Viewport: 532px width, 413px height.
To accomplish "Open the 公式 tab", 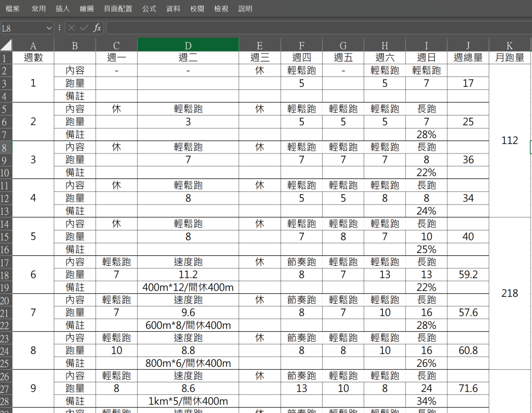I will coord(149,9).
